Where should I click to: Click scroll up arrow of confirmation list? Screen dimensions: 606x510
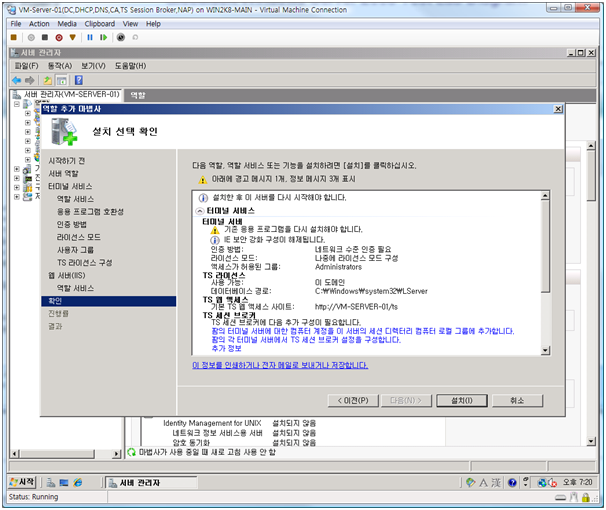coord(545,196)
